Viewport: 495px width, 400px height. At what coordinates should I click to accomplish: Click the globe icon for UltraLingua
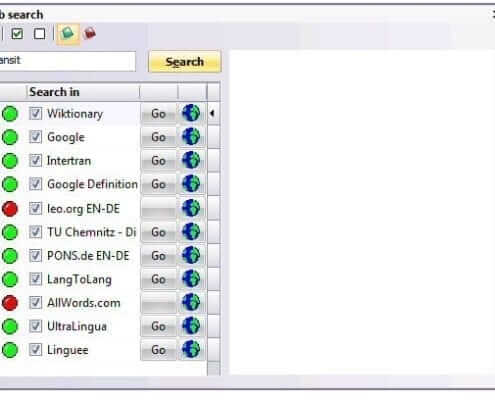[x=191, y=326]
